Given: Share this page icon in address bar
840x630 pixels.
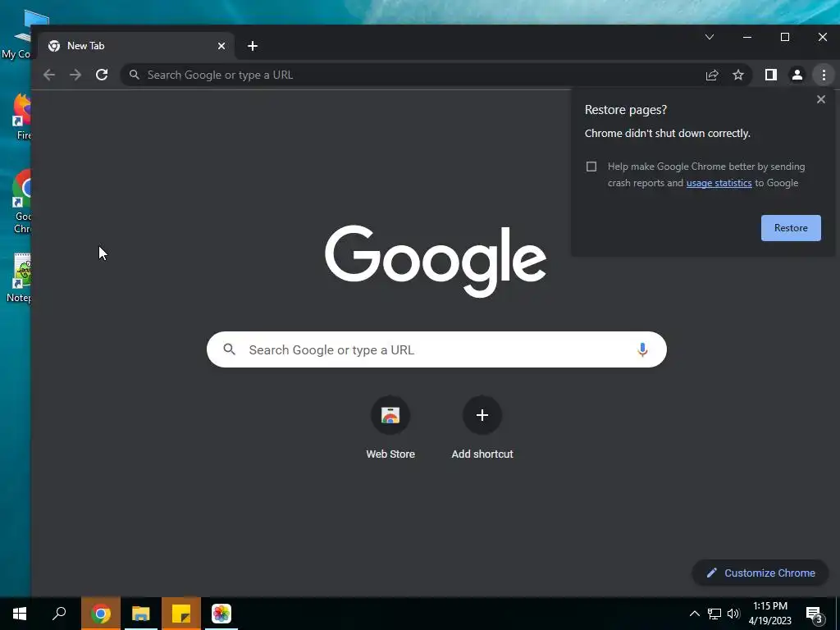Looking at the screenshot, I should (x=712, y=75).
